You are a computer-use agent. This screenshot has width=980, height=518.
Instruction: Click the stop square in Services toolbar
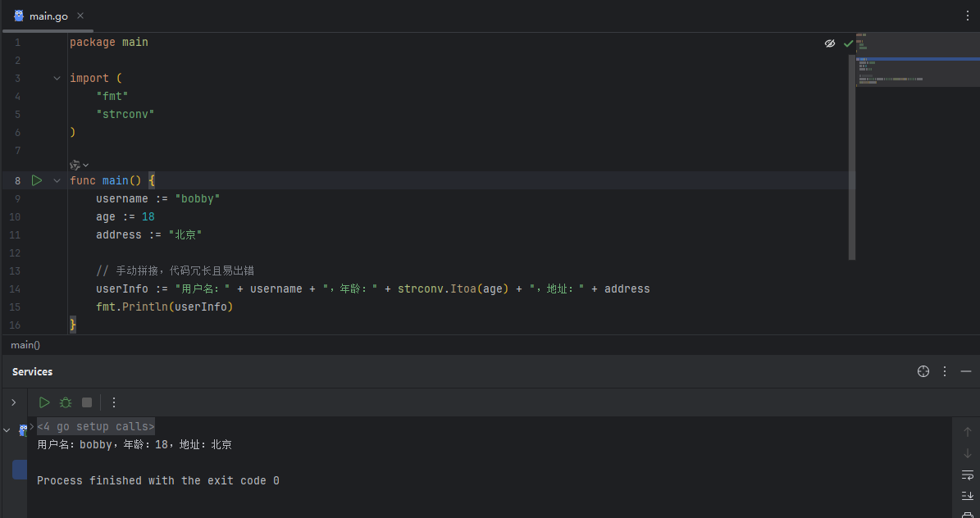tap(87, 402)
